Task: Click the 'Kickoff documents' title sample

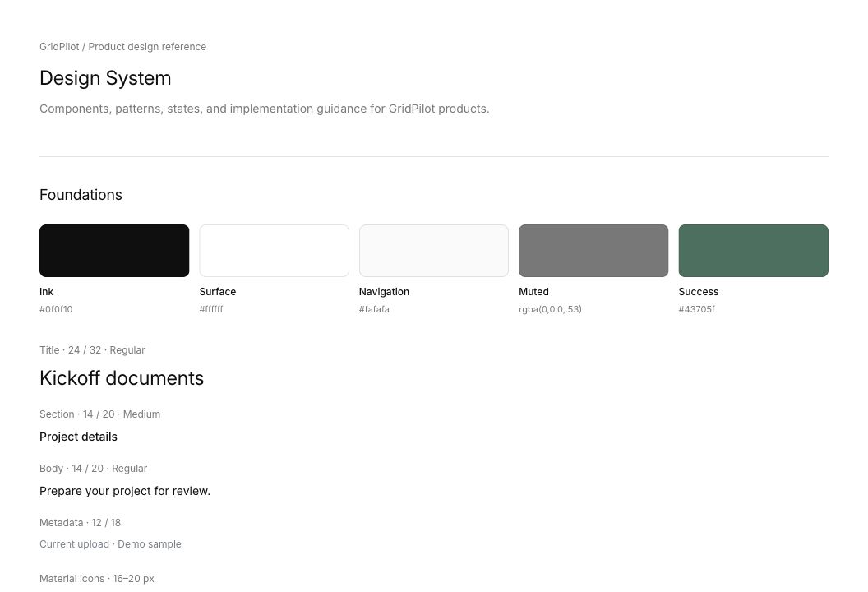Action: click(122, 378)
